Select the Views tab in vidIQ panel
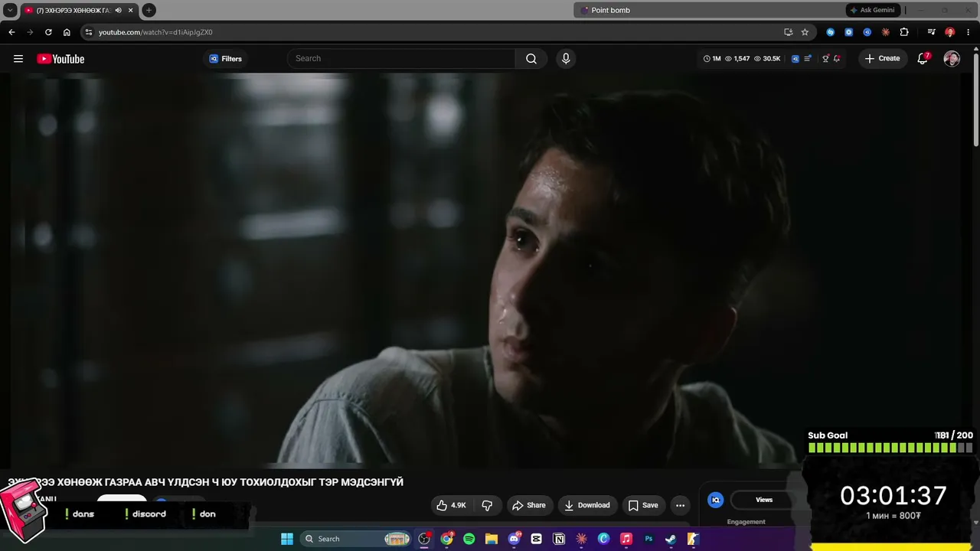This screenshot has width=980, height=551. [x=764, y=500]
